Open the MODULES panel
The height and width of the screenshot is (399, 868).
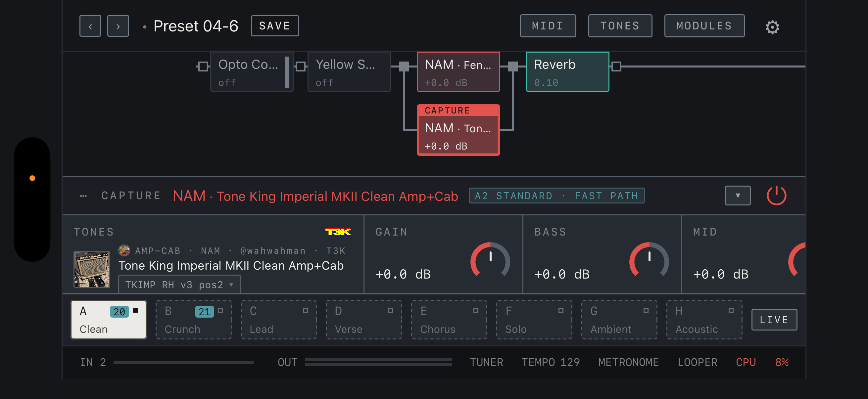coord(704,25)
